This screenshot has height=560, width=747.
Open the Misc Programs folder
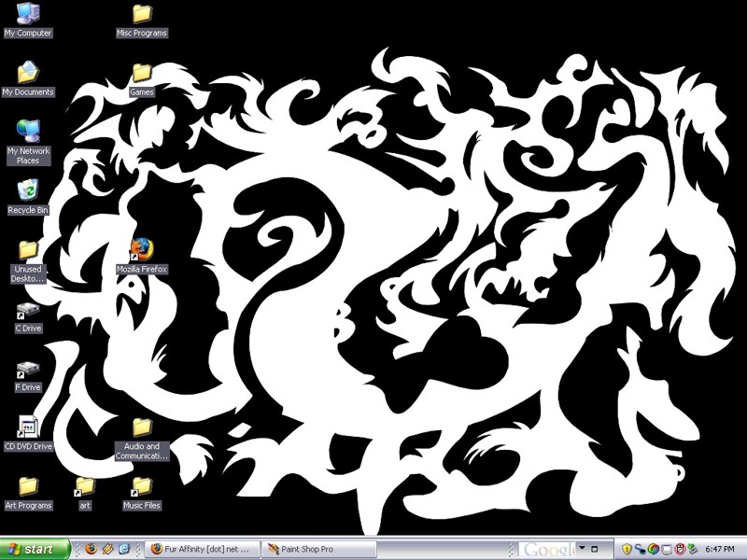141,16
